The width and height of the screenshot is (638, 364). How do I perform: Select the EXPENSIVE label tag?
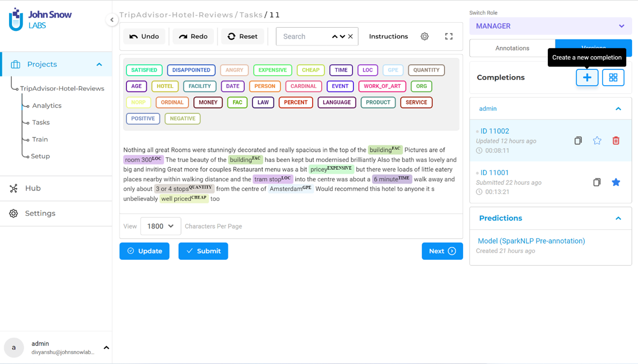coord(273,70)
